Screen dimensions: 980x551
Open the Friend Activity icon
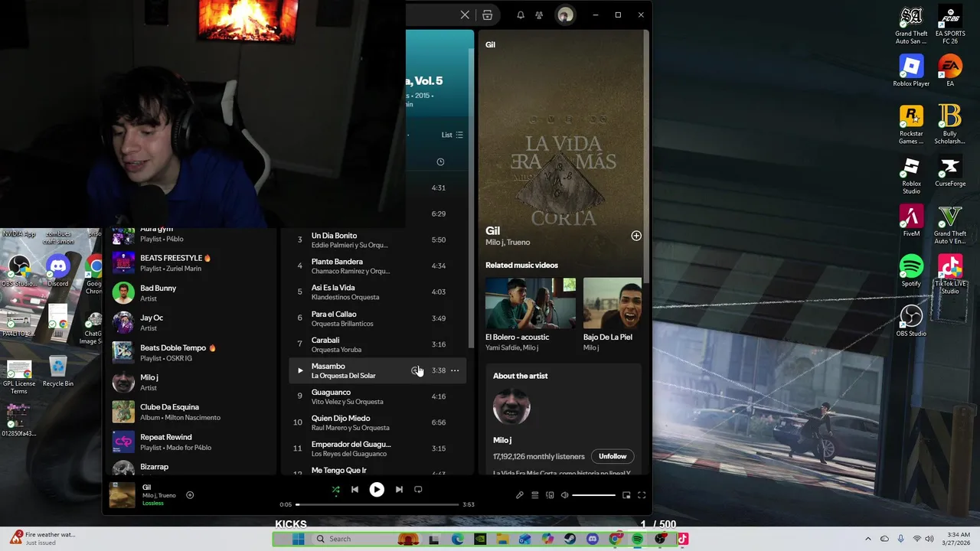click(539, 15)
